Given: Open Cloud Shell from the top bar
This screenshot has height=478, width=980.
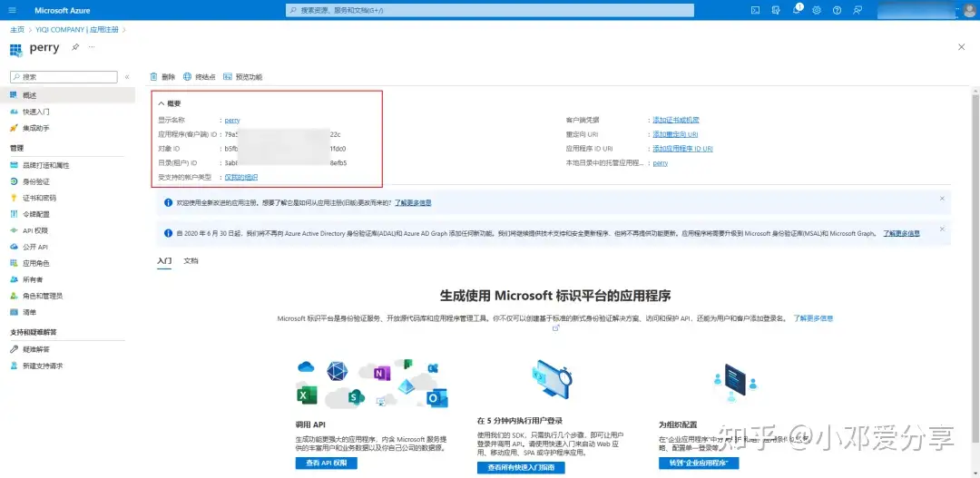Looking at the screenshot, I should click(x=755, y=10).
